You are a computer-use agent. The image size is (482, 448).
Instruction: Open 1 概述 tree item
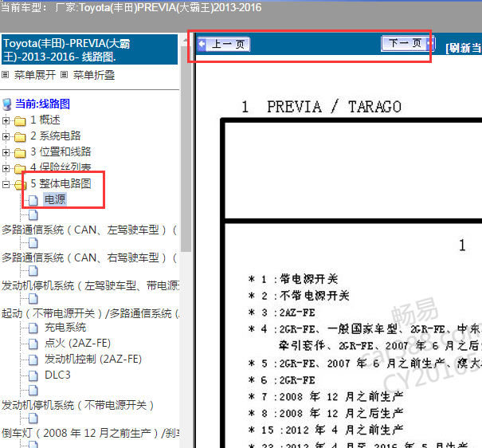tap(45, 120)
